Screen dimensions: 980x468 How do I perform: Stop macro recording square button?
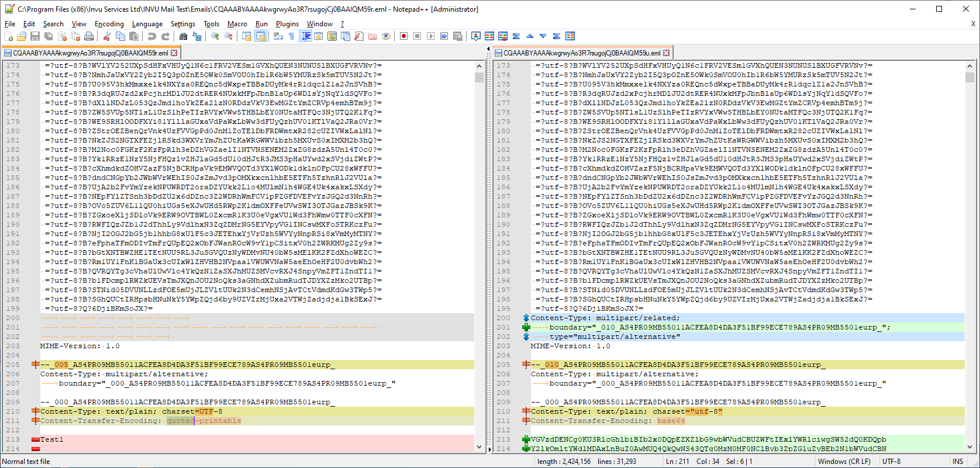(x=417, y=36)
